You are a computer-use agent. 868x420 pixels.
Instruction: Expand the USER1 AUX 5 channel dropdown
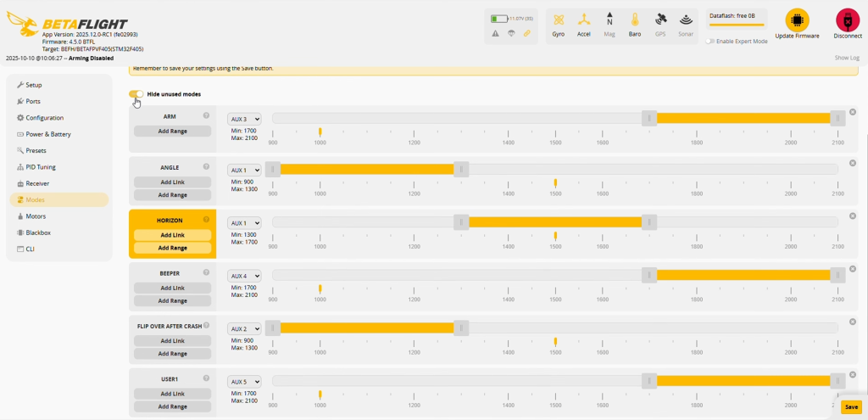(244, 382)
